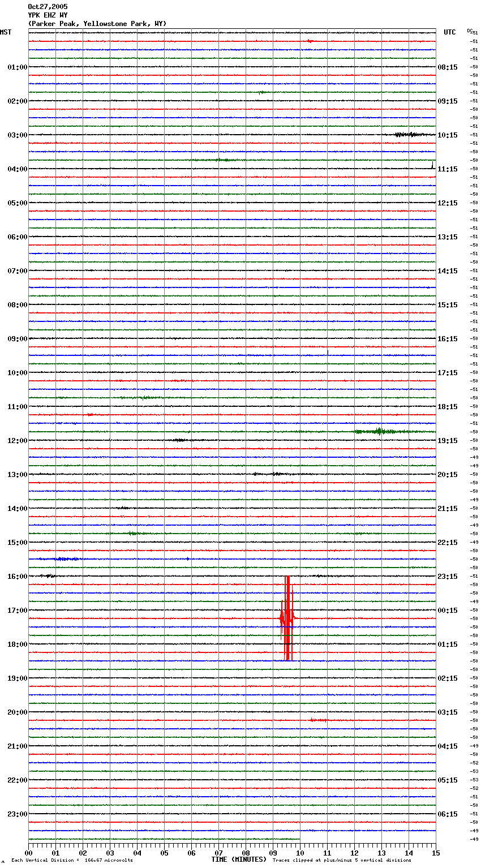The width and height of the screenshot is (481, 868).
Task: Click the 05:15 UTC time label
Action: tap(448, 780)
